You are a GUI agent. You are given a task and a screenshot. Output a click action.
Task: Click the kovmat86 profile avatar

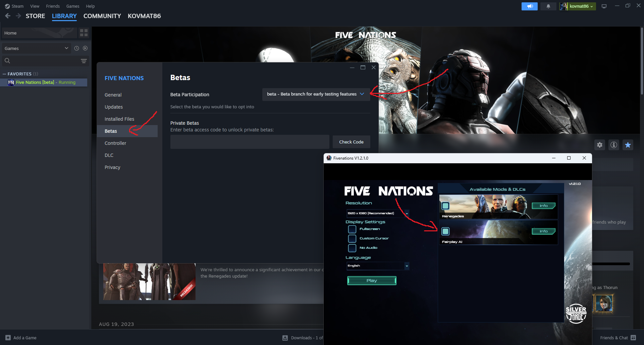[564, 6]
